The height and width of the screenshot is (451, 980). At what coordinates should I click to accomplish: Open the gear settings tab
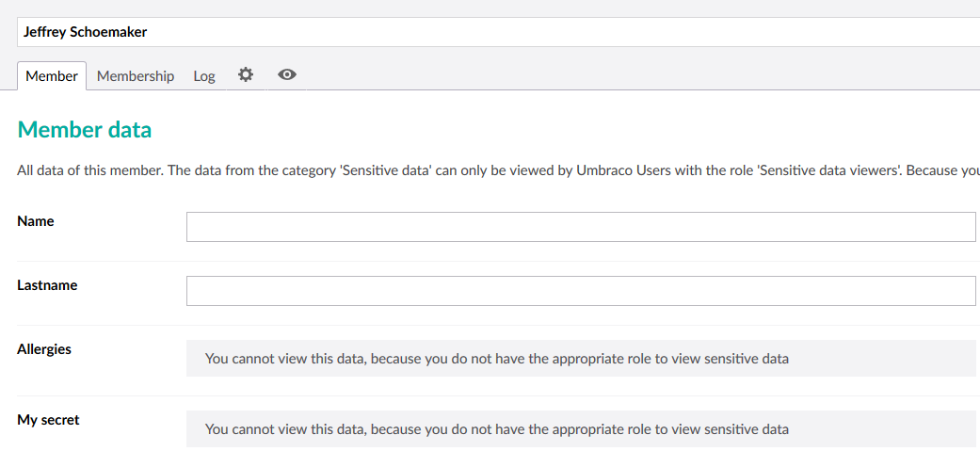[x=246, y=75]
